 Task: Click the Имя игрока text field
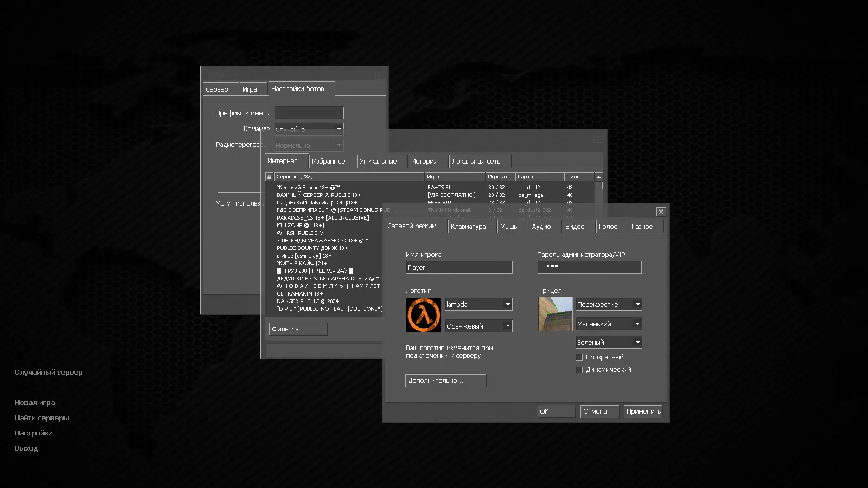458,268
